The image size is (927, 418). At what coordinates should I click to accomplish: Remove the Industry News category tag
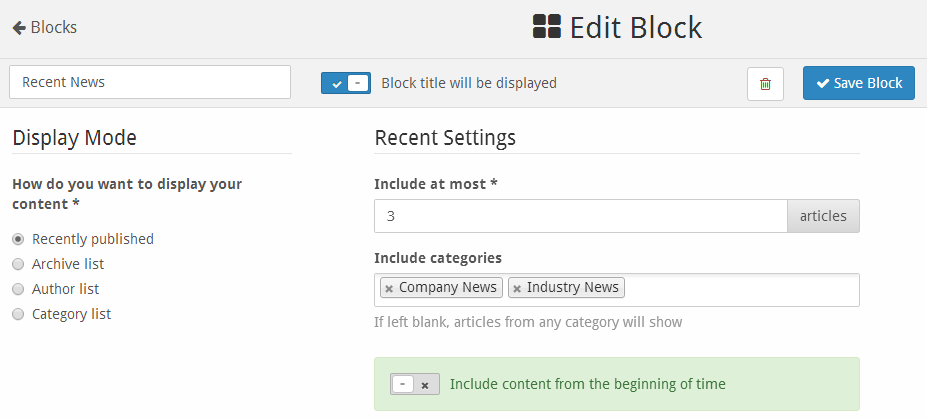tap(517, 288)
